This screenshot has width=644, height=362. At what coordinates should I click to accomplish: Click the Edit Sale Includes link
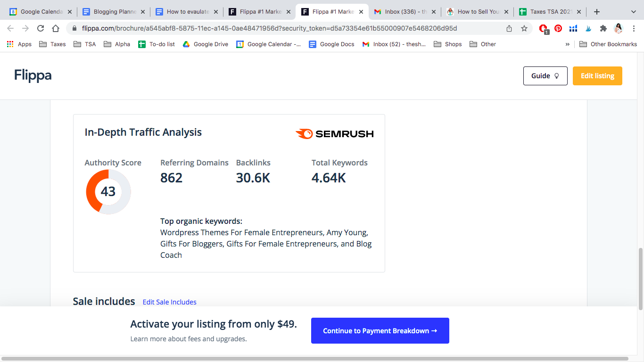(170, 302)
